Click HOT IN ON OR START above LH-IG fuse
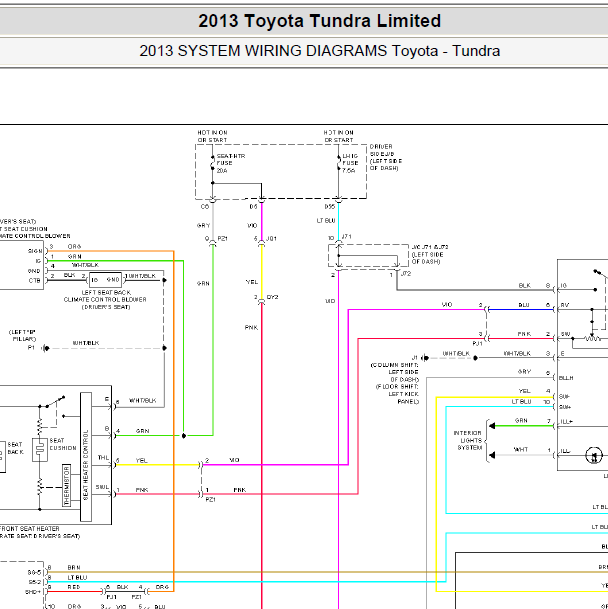The width and height of the screenshot is (608, 609). [x=338, y=136]
